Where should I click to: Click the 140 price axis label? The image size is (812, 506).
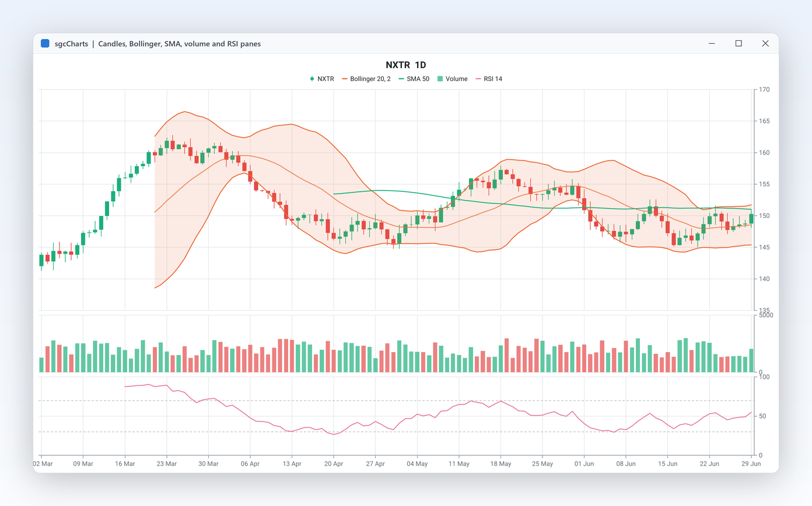pyautogui.click(x=763, y=279)
